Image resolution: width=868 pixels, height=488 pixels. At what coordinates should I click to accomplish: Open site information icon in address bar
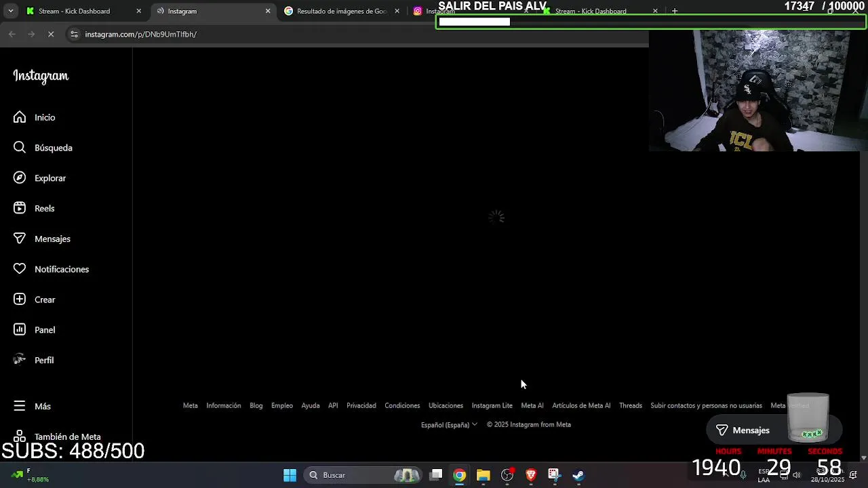click(x=74, y=34)
